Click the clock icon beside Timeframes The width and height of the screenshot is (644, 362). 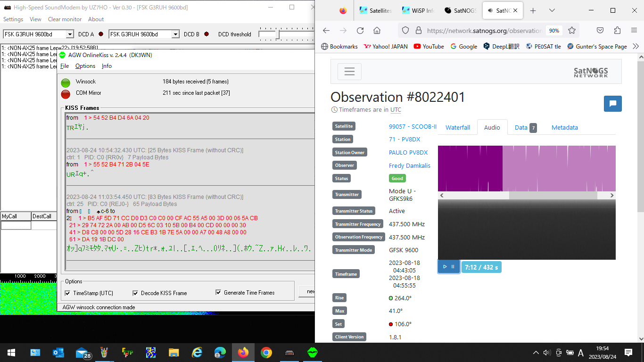(x=334, y=110)
